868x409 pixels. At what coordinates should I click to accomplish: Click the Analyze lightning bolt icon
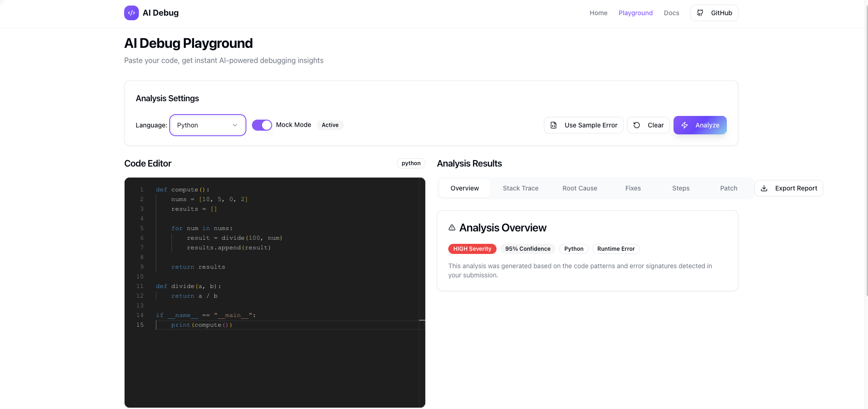pos(685,125)
